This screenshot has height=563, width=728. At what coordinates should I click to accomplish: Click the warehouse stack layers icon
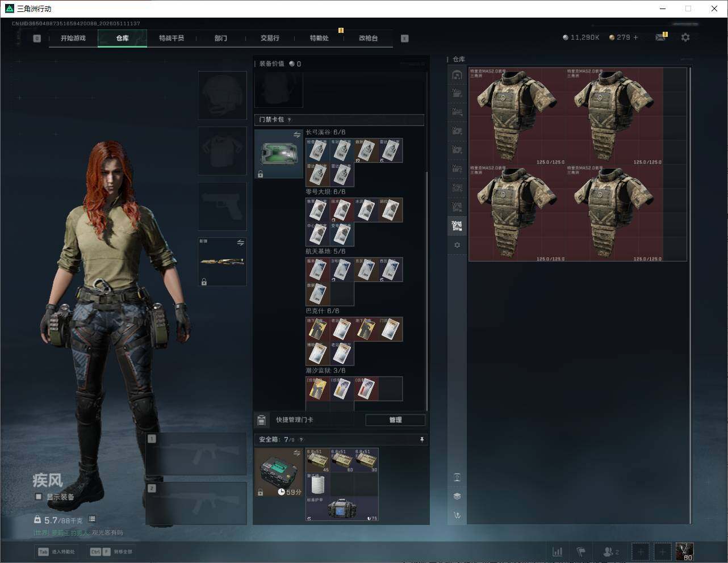click(x=457, y=496)
